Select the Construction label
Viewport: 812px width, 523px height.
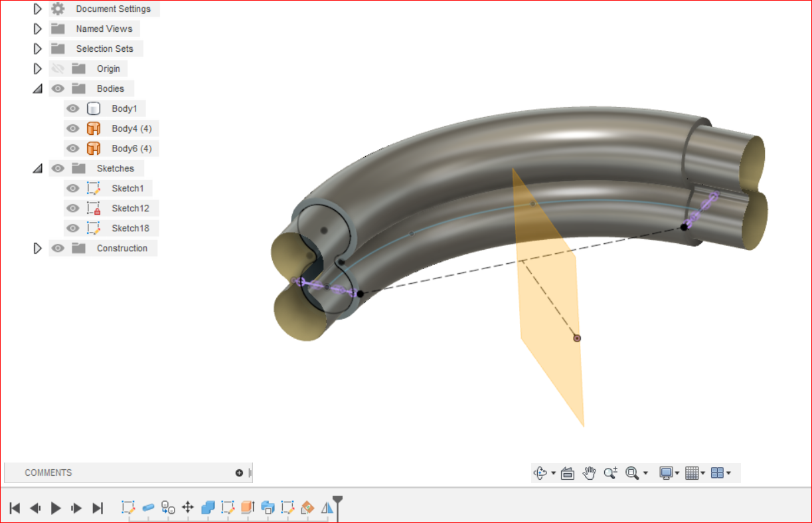122,248
